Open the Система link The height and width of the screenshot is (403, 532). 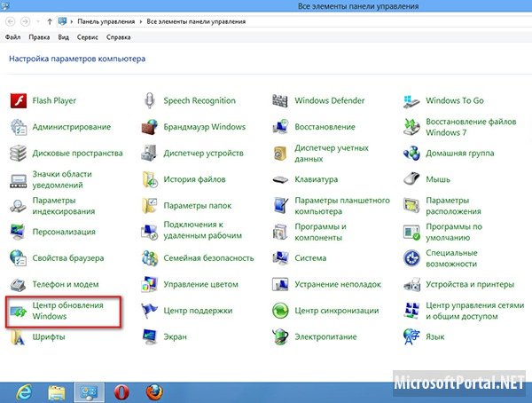[310, 258]
